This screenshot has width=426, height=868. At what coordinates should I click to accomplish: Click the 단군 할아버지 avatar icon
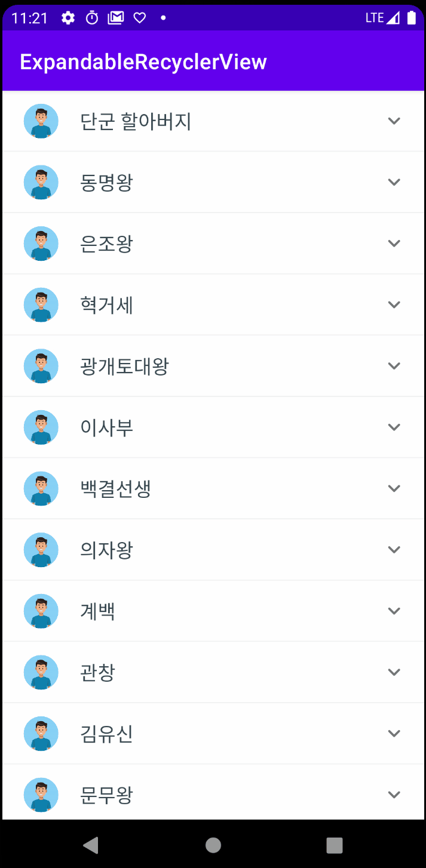tap(41, 121)
